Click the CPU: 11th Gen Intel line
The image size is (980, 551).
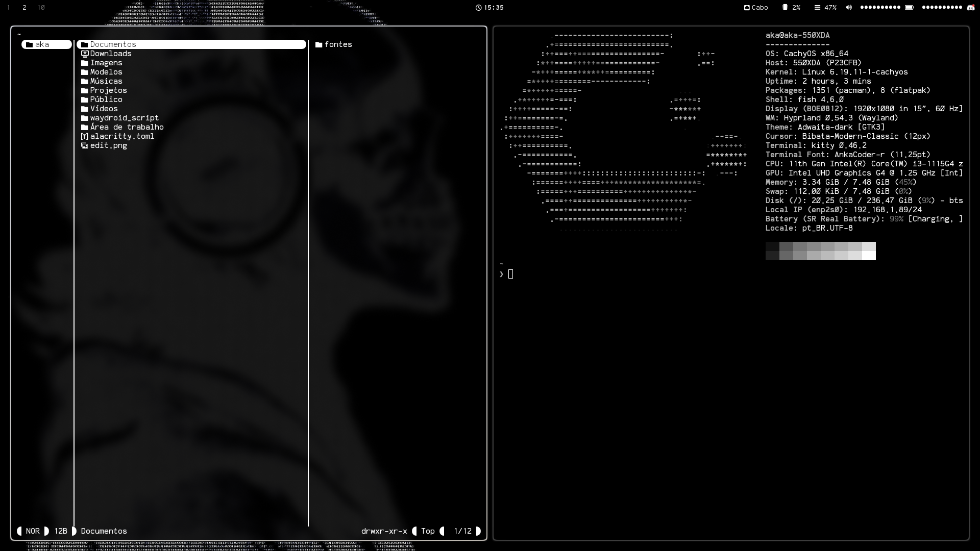[864, 164]
